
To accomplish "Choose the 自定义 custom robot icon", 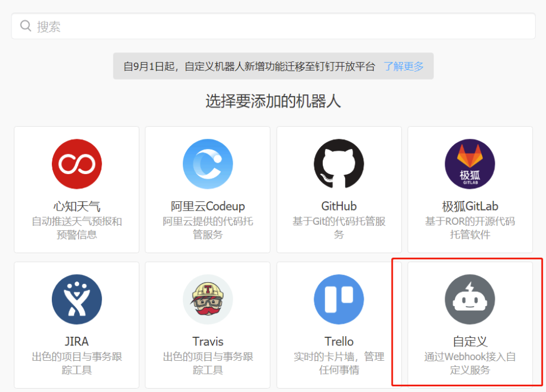I will 470,299.
